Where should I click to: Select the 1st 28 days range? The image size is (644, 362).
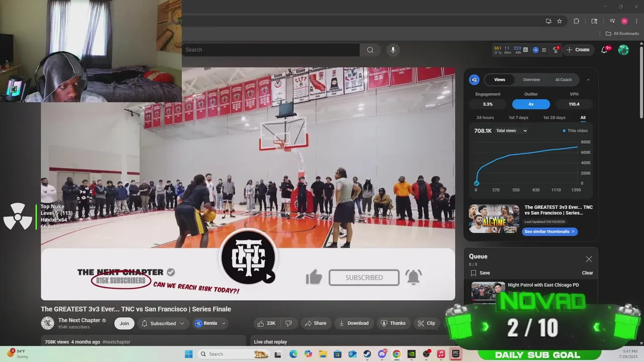[554, 118]
